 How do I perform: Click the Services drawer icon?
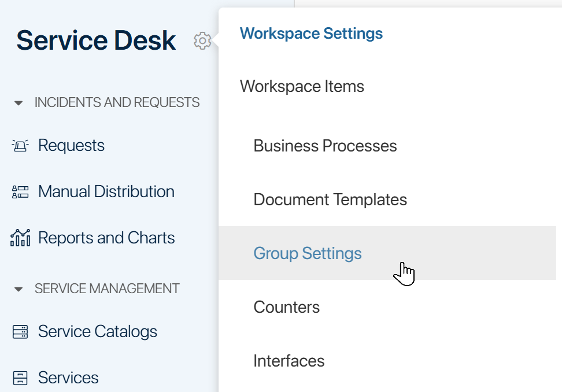(20, 378)
